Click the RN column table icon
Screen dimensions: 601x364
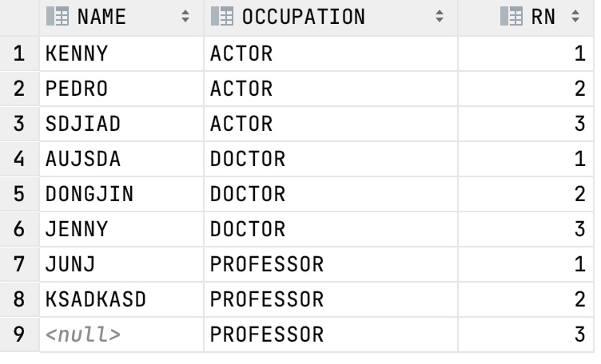(511, 17)
